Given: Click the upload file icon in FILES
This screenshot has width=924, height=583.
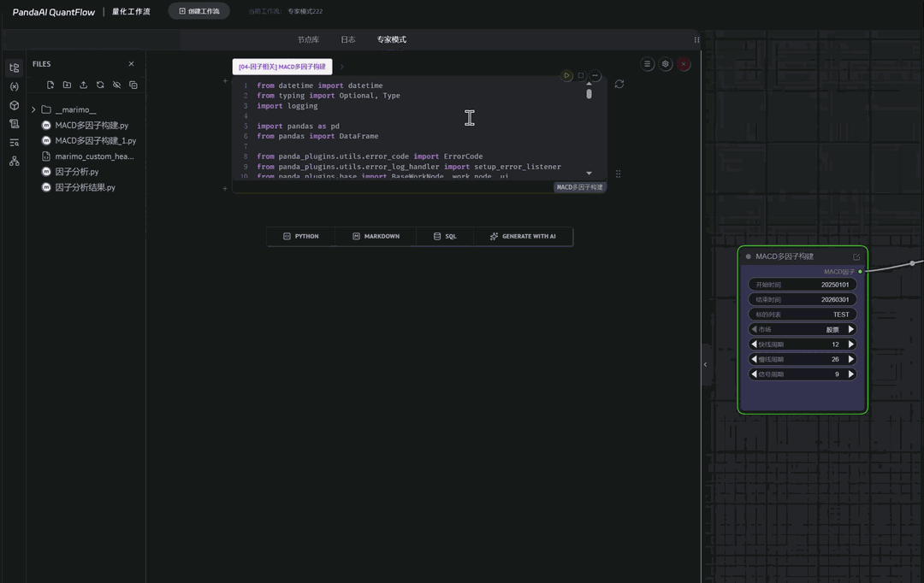Looking at the screenshot, I should (x=84, y=85).
